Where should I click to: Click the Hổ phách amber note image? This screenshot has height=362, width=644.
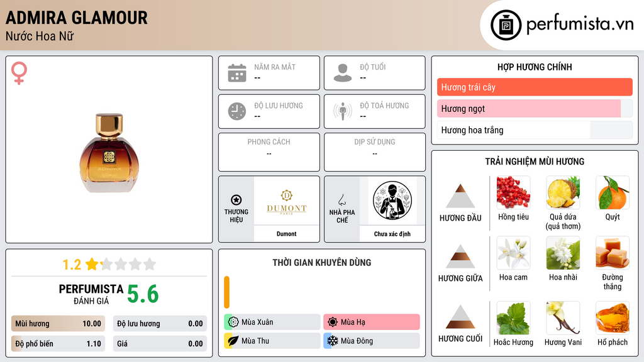[x=613, y=318]
